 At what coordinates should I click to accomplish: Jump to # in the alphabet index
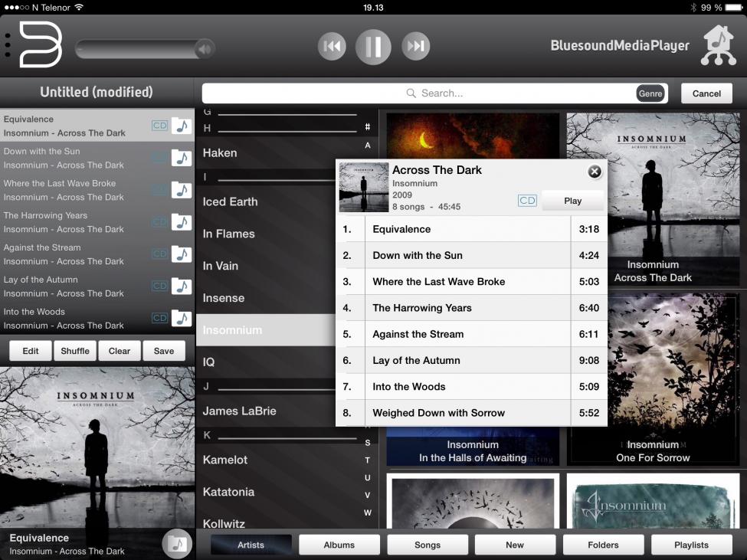367,127
